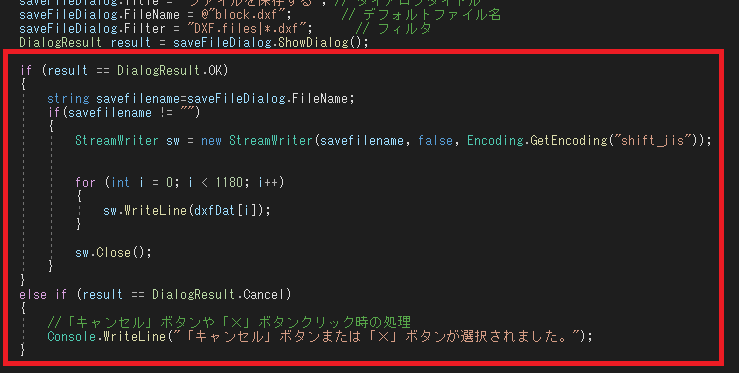This screenshot has height=373, width=739.
Task: Click the new keyword before StreamWriter
Action: [x=211, y=141]
